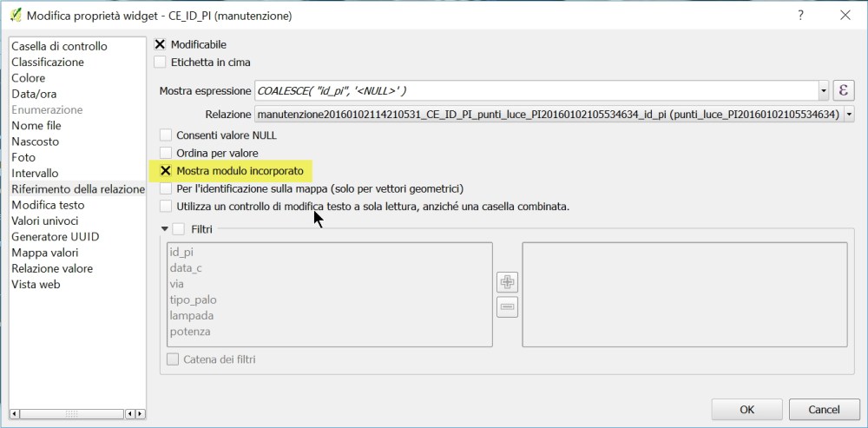This screenshot has width=868, height=428.
Task: Enable Etichetta in cima checkbox
Action: (160, 63)
